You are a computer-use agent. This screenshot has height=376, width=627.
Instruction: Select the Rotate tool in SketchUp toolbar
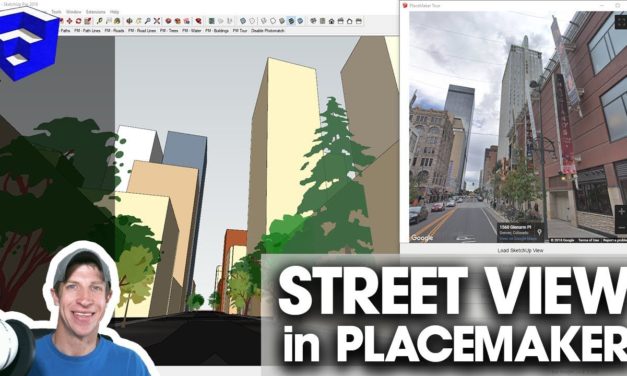(x=78, y=21)
